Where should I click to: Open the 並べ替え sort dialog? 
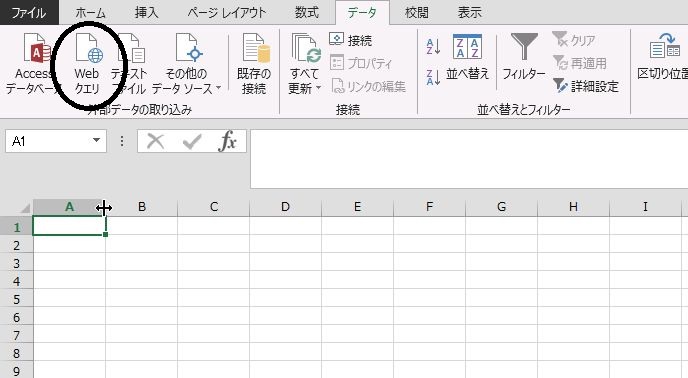(x=467, y=58)
